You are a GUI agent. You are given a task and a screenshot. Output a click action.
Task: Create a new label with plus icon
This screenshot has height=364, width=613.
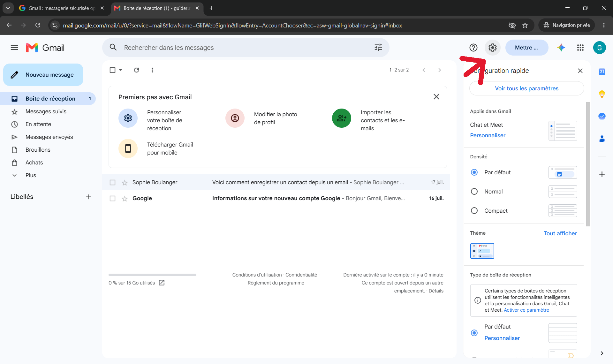click(88, 197)
